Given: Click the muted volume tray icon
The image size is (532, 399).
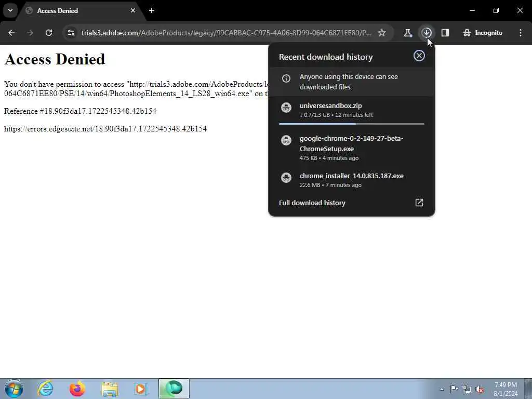Looking at the screenshot, I should [480, 389].
